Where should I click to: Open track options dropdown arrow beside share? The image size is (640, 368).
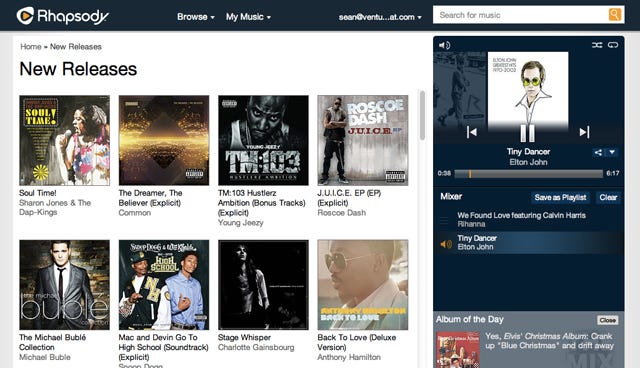click(x=612, y=153)
